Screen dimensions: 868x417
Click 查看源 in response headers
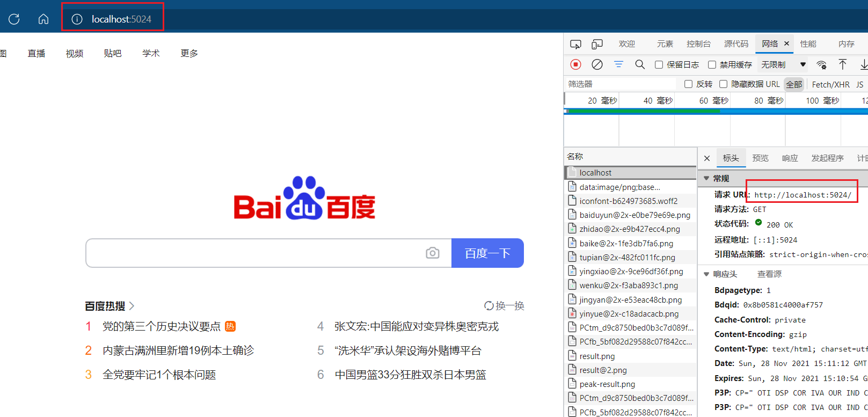coord(769,274)
